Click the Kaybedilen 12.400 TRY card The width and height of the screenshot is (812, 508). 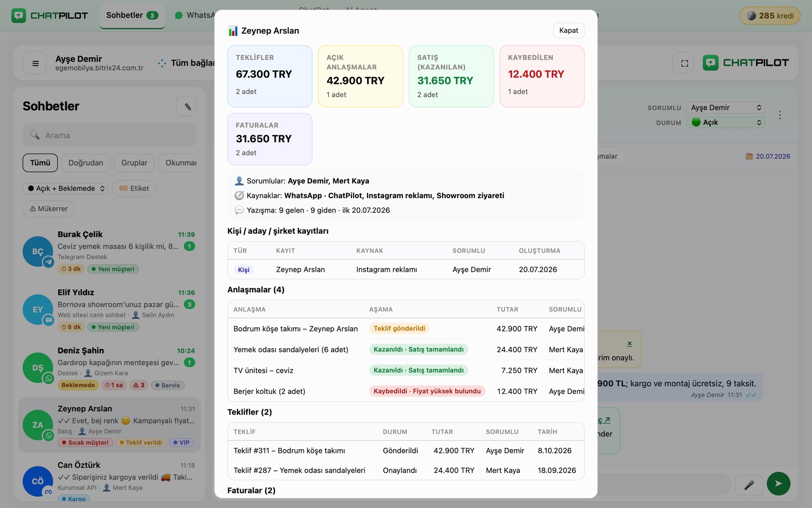[542, 76]
